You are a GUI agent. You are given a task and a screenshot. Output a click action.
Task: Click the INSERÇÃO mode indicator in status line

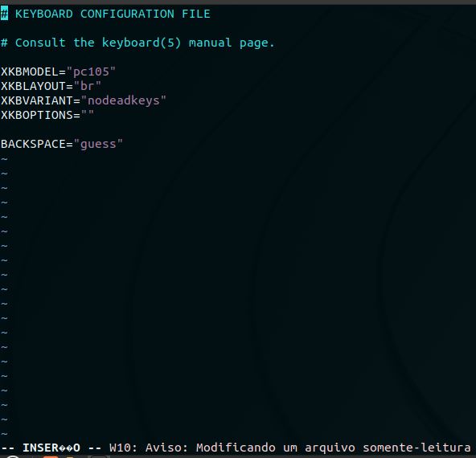tap(51, 448)
